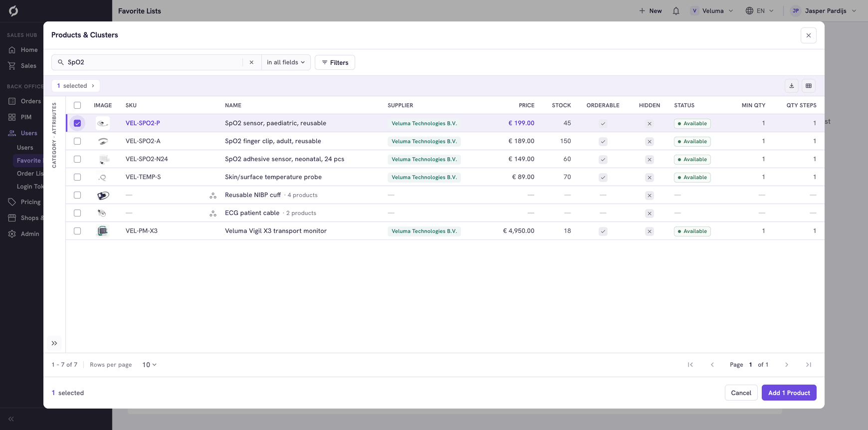Click the language globe icon
Image resolution: width=868 pixels, height=430 pixels.
(x=749, y=11)
